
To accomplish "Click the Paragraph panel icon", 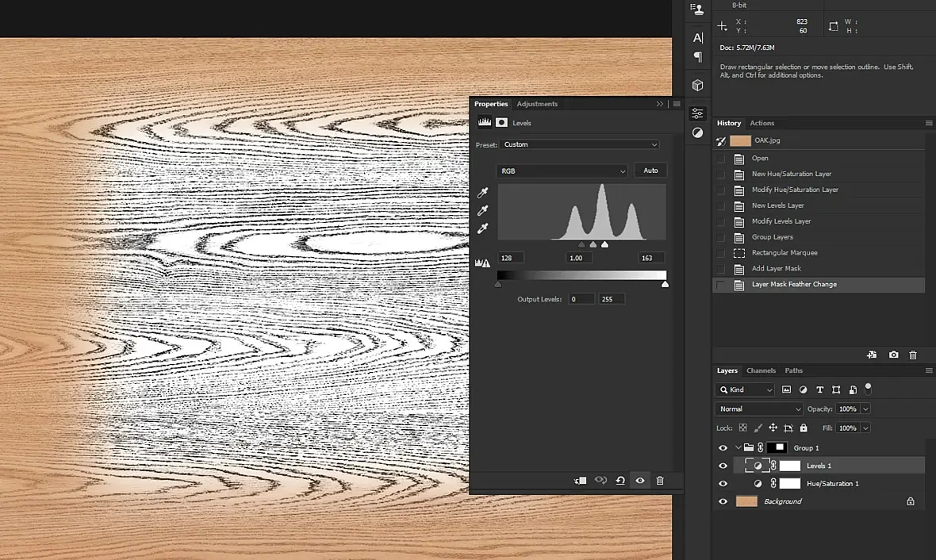I will [x=697, y=57].
